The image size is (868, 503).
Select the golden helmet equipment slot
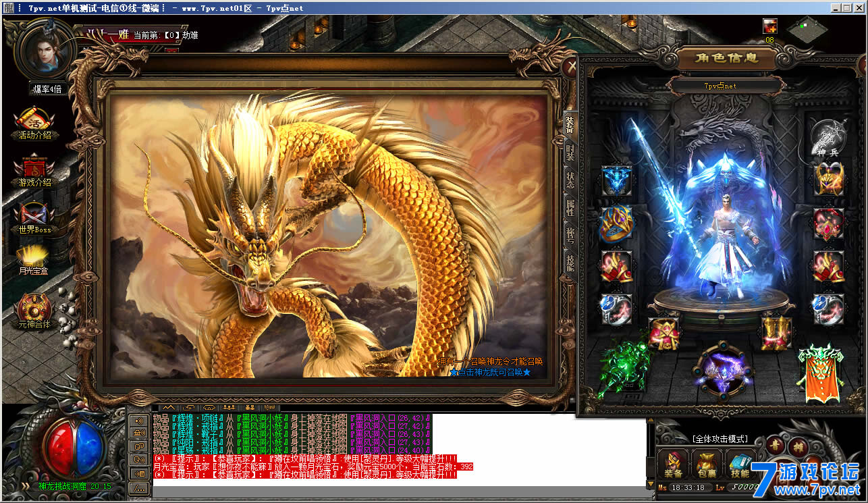pyautogui.click(x=829, y=180)
